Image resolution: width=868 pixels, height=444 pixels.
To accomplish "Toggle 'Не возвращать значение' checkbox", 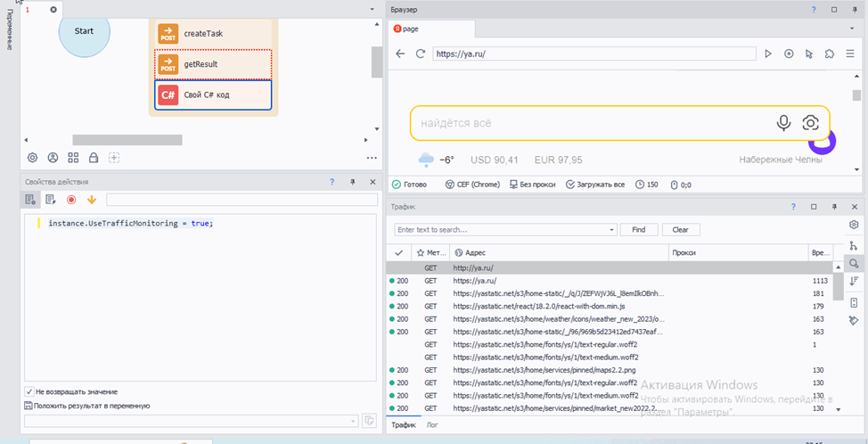I will (29, 391).
